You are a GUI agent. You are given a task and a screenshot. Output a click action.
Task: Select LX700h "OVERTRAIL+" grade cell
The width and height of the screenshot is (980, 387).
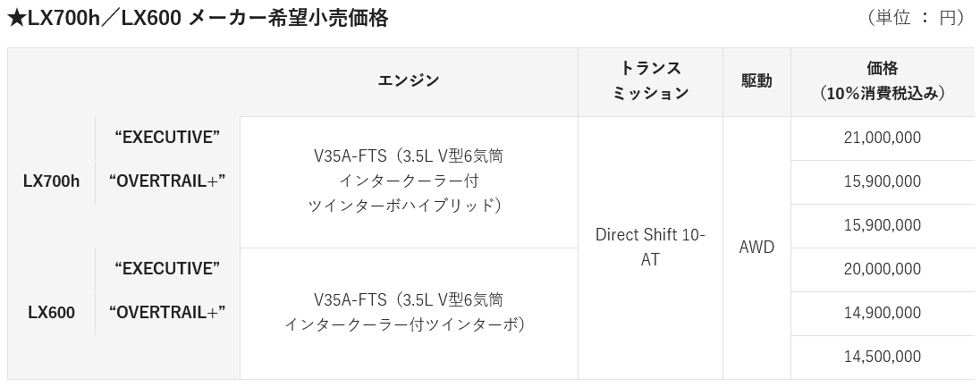tap(167, 181)
